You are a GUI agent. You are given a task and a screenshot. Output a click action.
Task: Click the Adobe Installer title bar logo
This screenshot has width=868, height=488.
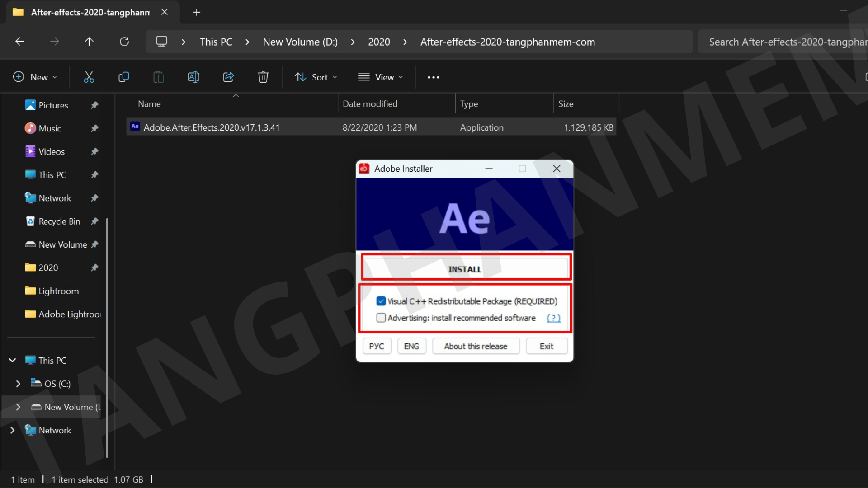(x=364, y=169)
